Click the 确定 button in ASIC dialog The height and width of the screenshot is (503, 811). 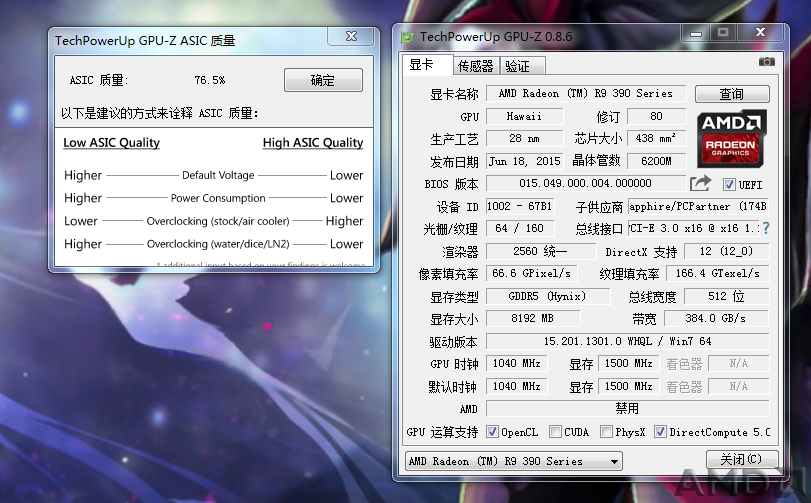[323, 80]
